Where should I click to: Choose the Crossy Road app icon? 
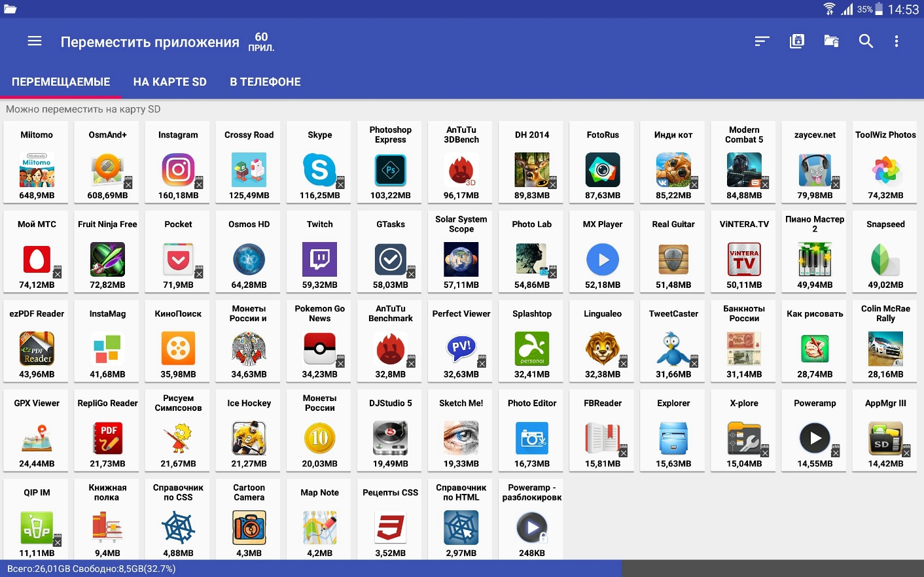(249, 170)
